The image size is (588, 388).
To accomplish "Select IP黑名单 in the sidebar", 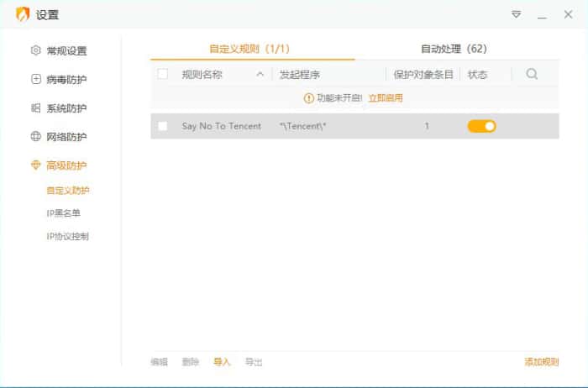I will (x=63, y=213).
